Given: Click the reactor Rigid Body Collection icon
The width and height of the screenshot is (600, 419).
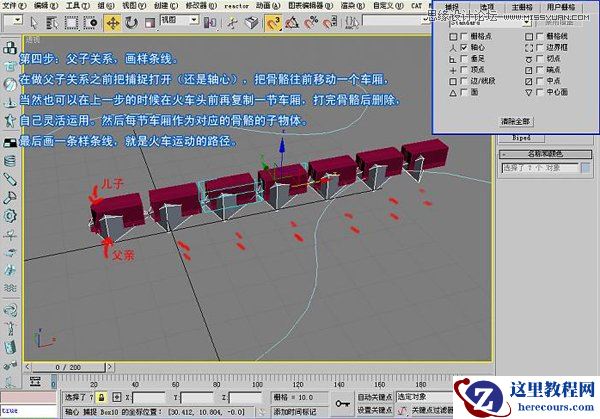Looking at the screenshot, I should (10, 47).
